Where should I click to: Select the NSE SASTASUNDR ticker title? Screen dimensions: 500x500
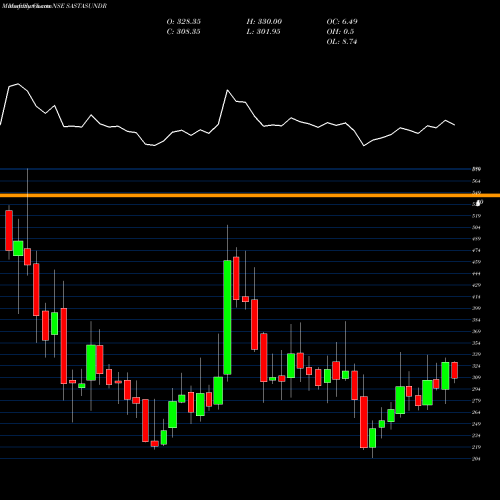[x=81, y=6]
